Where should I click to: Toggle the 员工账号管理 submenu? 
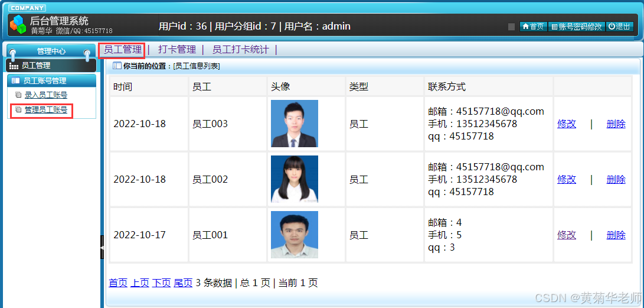(52, 81)
